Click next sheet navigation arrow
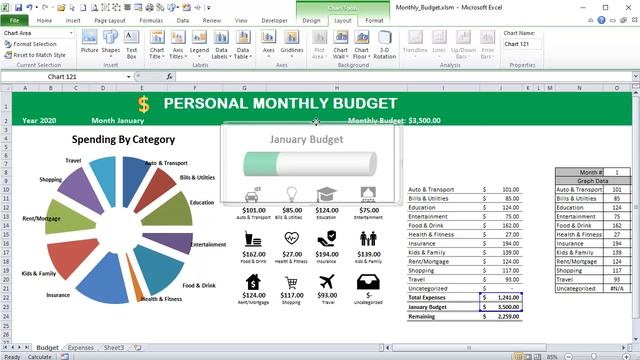Viewport: 640px width, 360px height. pos(19,347)
